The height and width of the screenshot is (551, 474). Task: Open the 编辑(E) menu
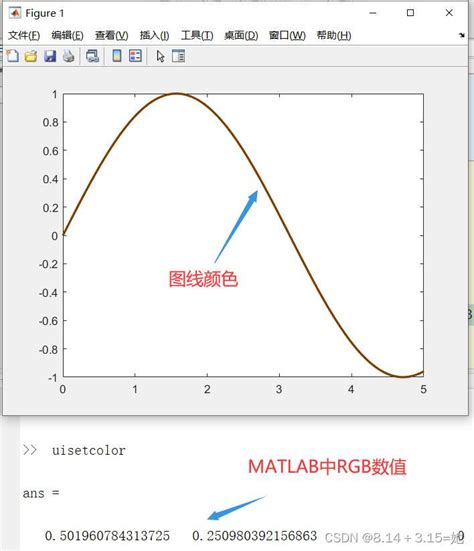point(67,35)
